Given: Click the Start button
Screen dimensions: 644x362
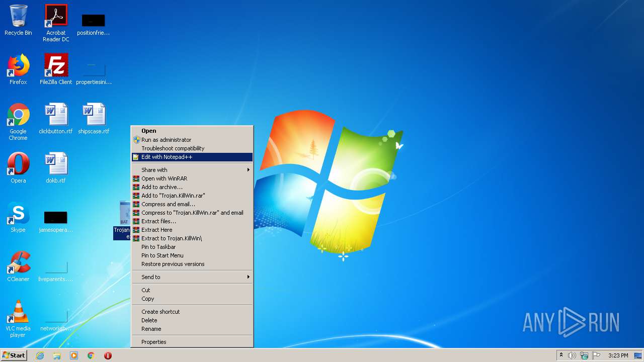Looking at the screenshot, I should tap(14, 355).
